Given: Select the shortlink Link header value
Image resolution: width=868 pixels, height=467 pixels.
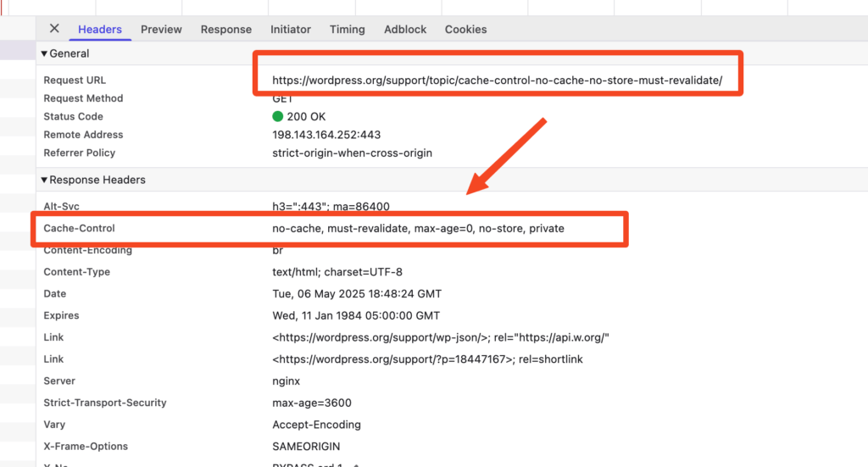Looking at the screenshot, I should click(x=427, y=359).
